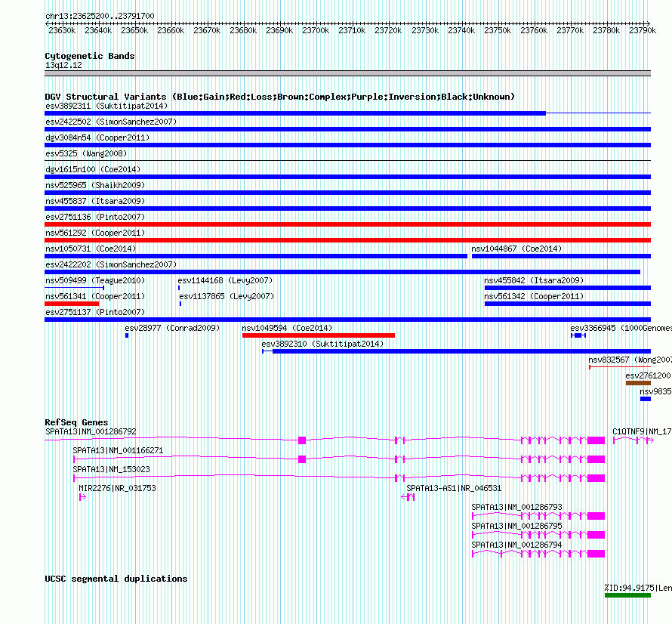Click the MIR2276 gene arrow glyph
Viewport: 672px width, 624px height.
83,497
